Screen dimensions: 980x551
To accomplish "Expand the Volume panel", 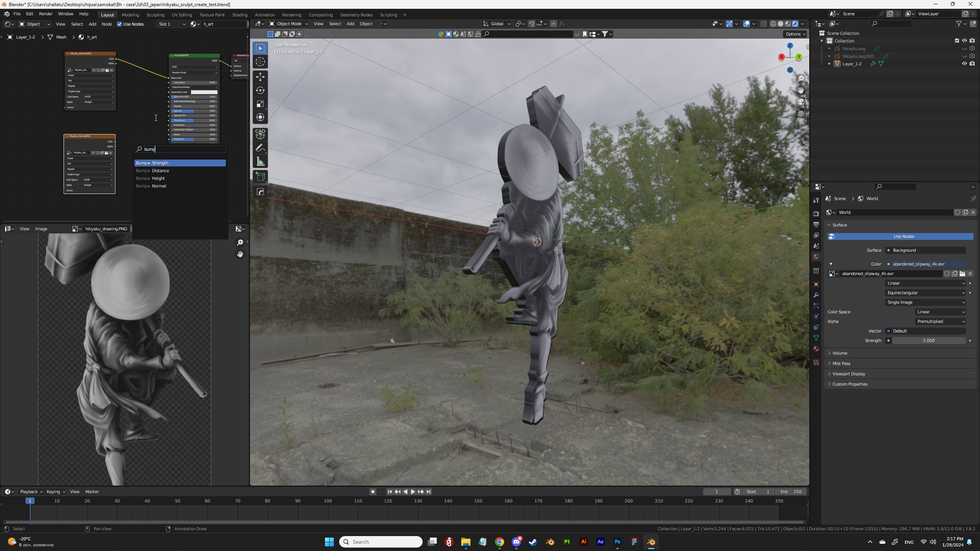I will click(840, 353).
